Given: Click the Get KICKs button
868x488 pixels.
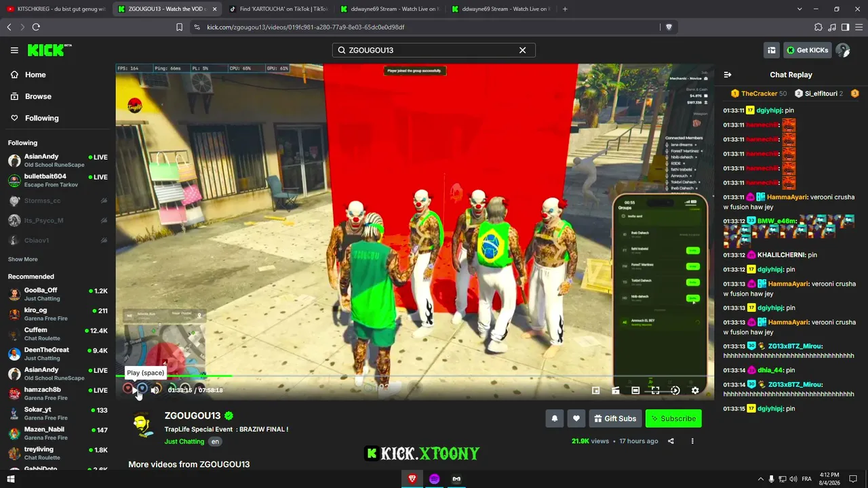Looking at the screenshot, I should [807, 50].
